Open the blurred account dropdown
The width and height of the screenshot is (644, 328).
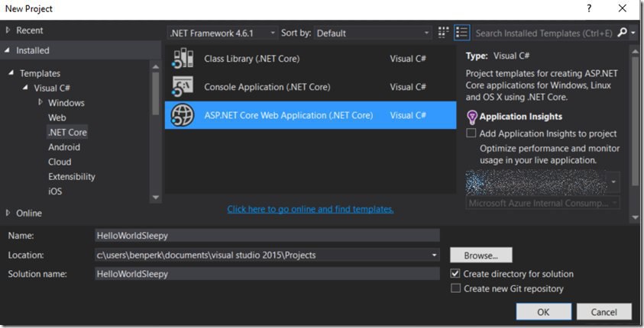point(613,182)
